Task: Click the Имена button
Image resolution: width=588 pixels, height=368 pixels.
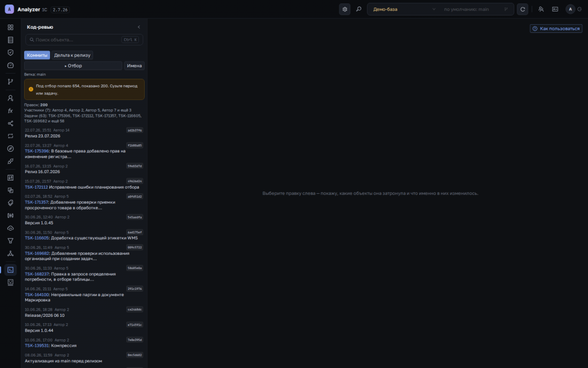Action: 134,66
